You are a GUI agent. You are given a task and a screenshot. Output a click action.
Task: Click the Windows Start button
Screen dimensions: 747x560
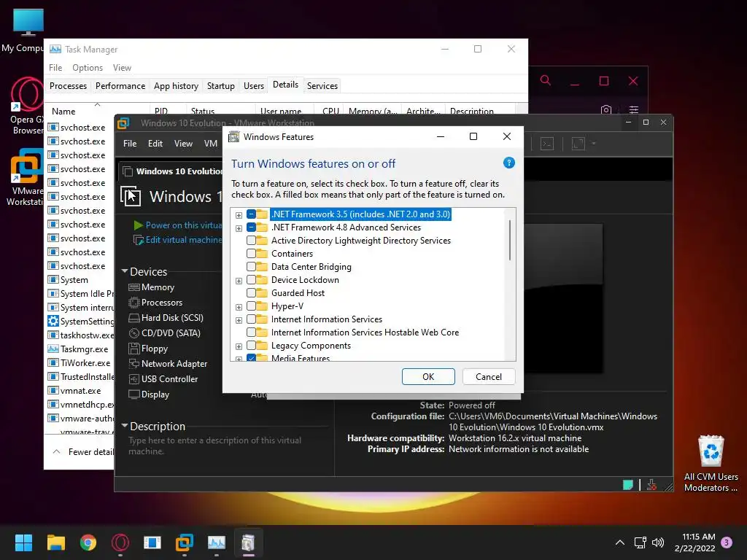[23, 542]
